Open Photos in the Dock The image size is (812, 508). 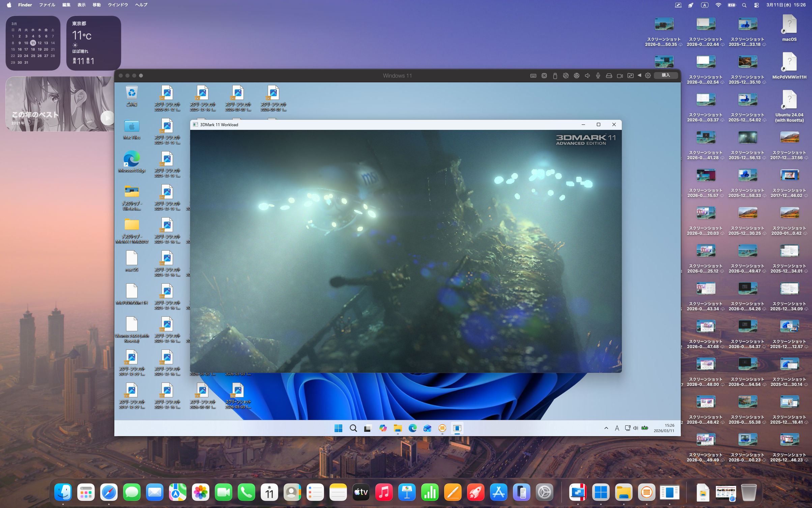(x=201, y=492)
